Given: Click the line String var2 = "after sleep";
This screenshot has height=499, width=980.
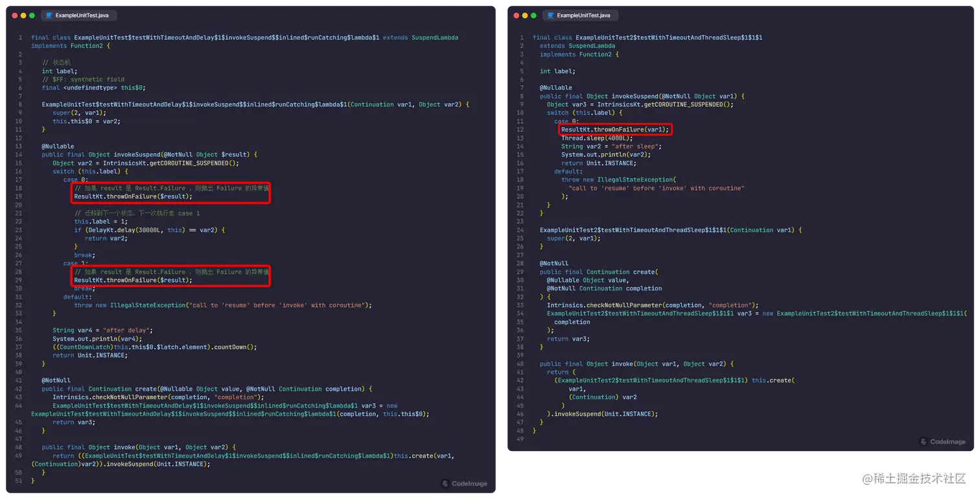Looking at the screenshot, I should [x=611, y=146].
